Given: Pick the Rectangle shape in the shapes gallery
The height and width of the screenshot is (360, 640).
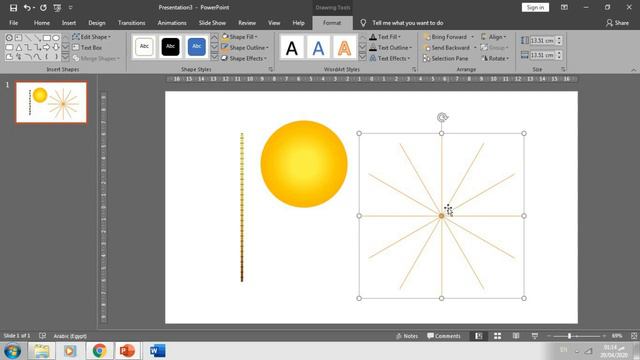Looking at the screenshot, I should [x=47, y=38].
